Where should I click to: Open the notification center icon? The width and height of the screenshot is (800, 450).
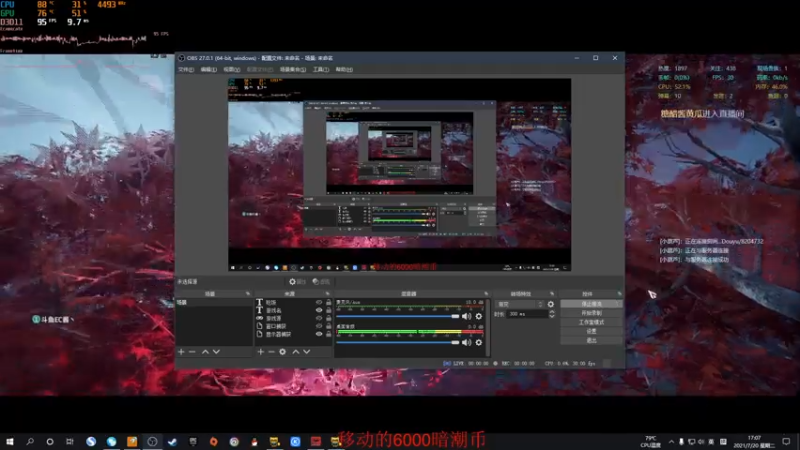pos(786,441)
